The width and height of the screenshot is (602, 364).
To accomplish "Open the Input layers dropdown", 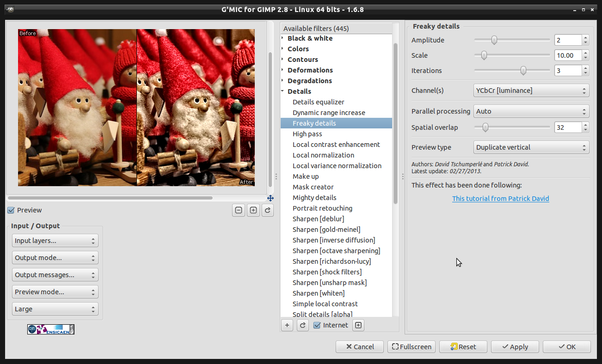I will pos(55,241).
